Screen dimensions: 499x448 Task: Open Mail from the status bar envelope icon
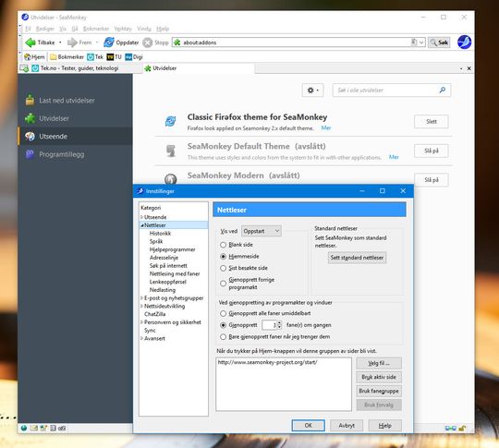34,428
